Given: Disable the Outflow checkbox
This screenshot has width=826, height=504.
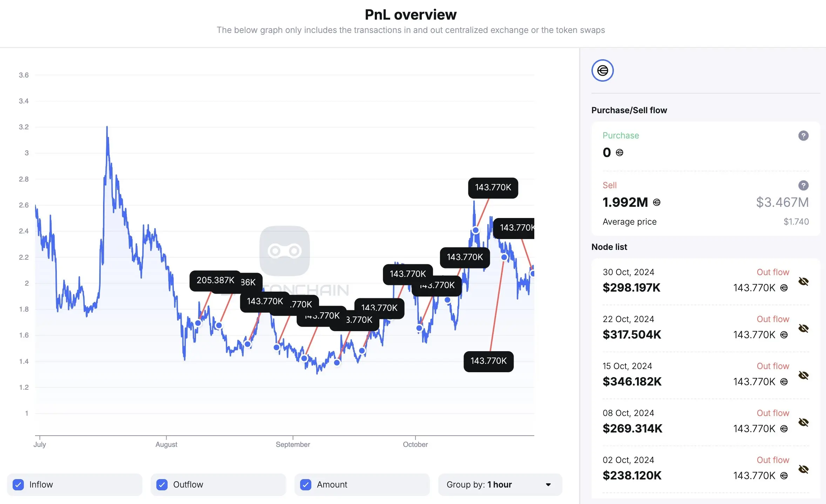Looking at the screenshot, I should tap(162, 485).
